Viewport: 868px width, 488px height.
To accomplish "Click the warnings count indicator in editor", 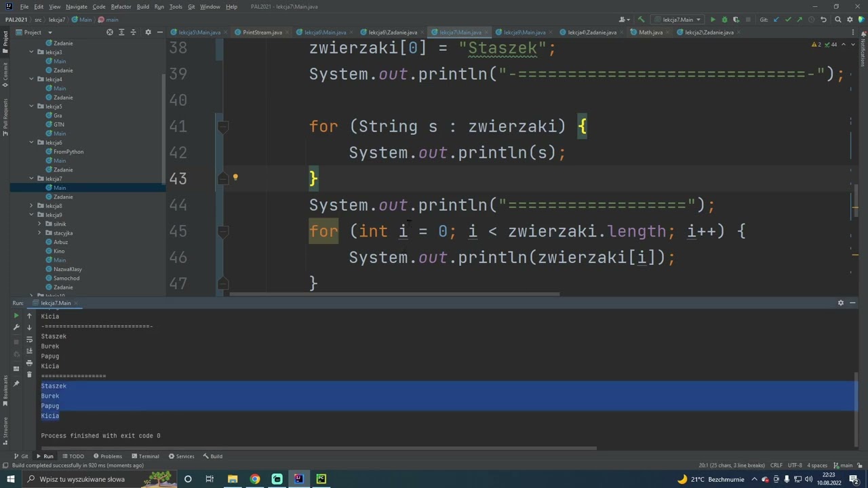I will tap(816, 45).
